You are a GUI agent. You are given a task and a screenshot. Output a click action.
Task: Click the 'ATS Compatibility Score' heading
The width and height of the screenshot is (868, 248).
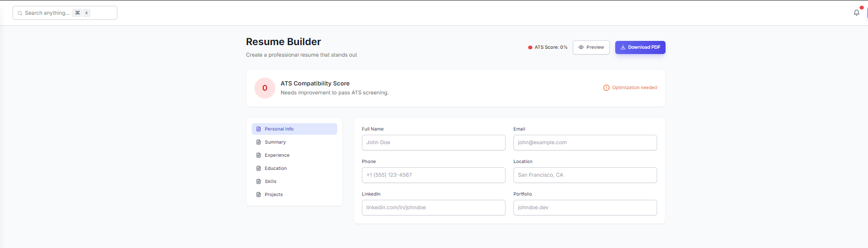click(x=315, y=83)
